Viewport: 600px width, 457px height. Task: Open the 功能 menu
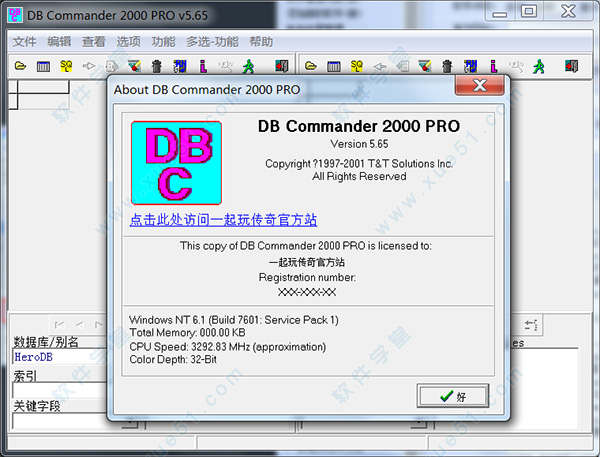(163, 41)
